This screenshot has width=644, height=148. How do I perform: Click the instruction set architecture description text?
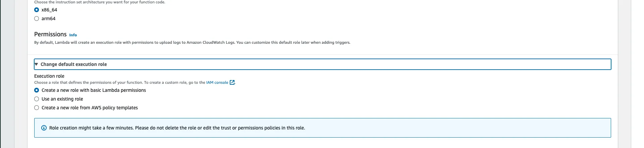pyautogui.click(x=100, y=2)
